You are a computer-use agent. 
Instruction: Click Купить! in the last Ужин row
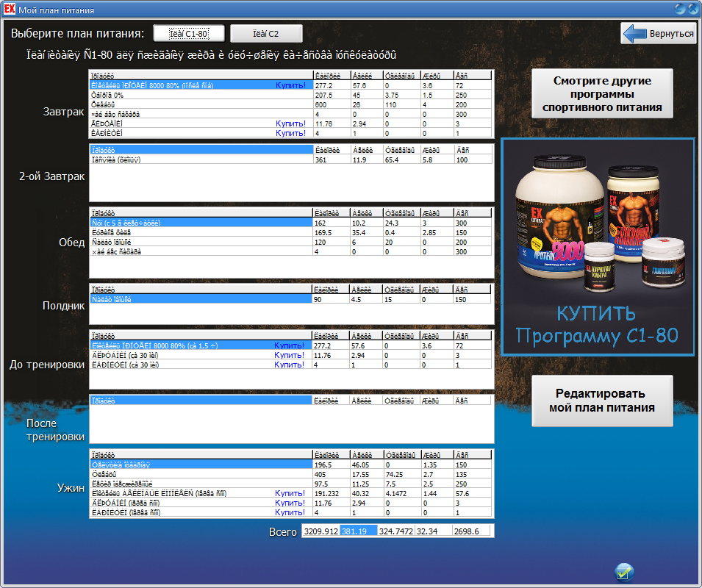click(290, 512)
